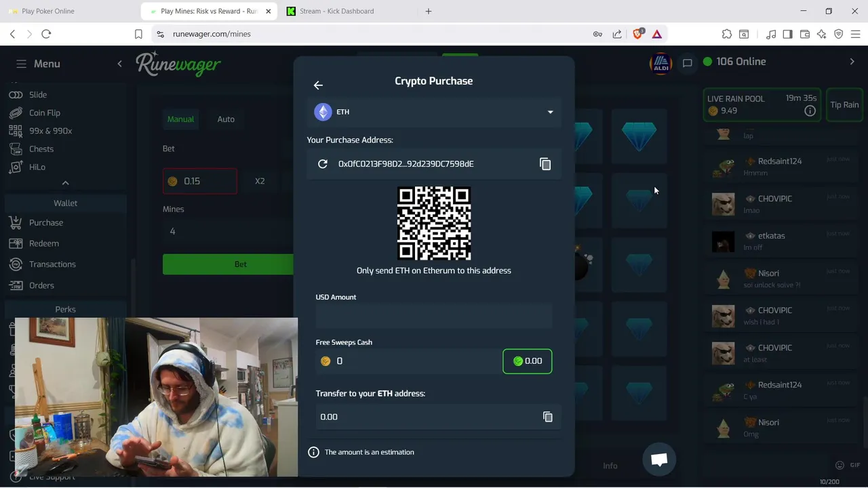
Task: Open the ETH currency dropdown
Action: click(x=434, y=112)
